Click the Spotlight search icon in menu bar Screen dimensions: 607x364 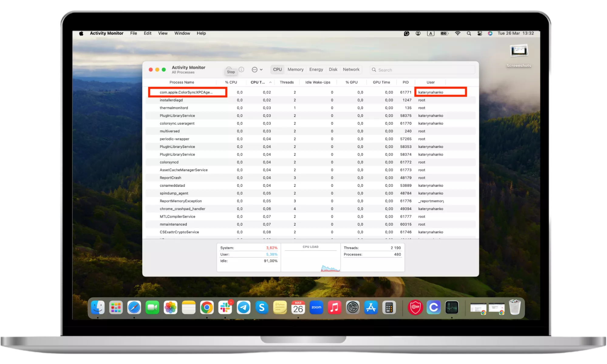click(x=469, y=33)
